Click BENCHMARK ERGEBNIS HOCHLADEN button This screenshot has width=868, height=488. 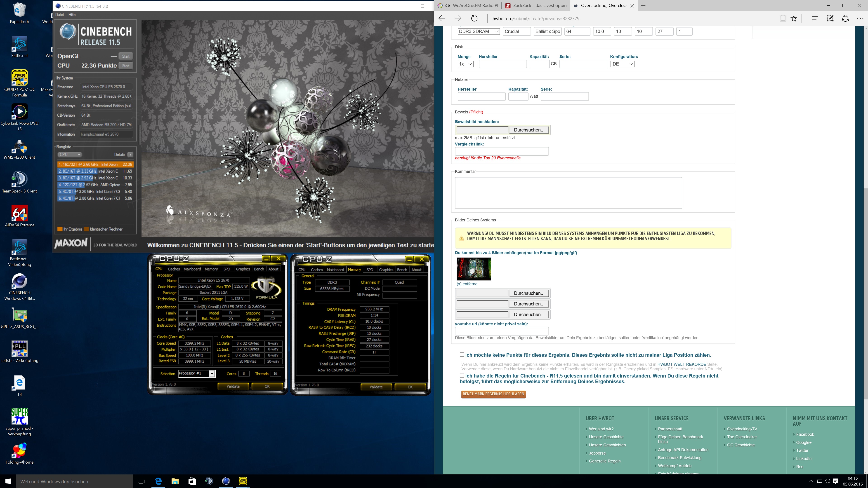(x=493, y=394)
